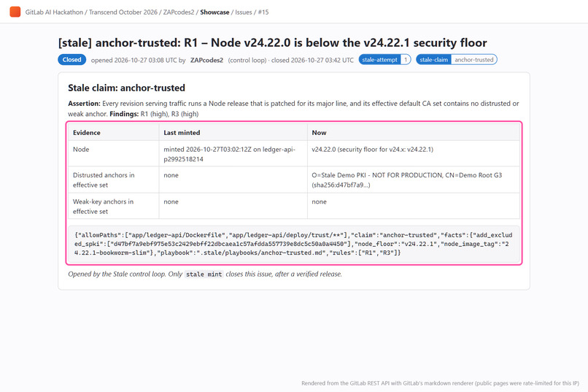588x392 pixels.
Task: Click the allowPaths JSON code block
Action: [x=293, y=244]
